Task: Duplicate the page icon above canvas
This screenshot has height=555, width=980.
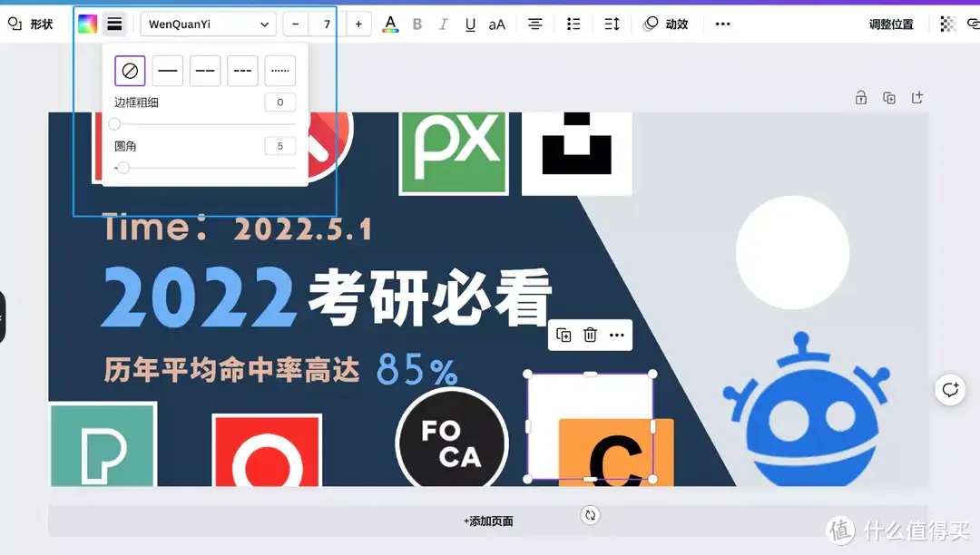Action: click(x=888, y=98)
